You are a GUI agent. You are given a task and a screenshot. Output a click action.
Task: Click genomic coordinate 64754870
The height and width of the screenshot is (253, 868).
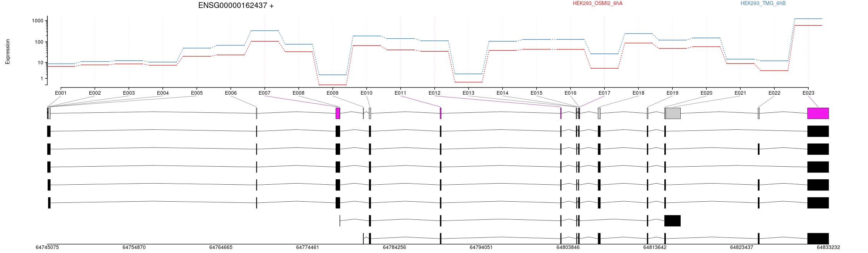click(x=134, y=248)
